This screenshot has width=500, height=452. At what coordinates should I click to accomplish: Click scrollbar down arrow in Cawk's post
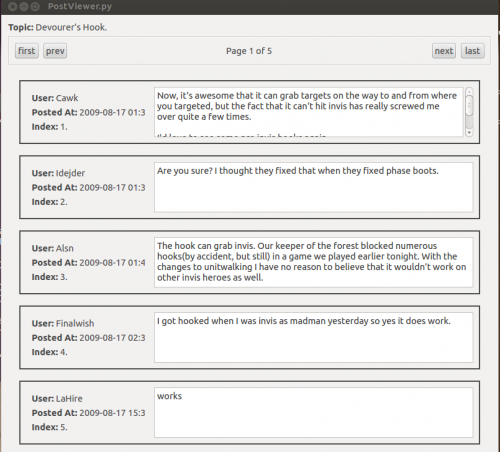[x=469, y=132]
